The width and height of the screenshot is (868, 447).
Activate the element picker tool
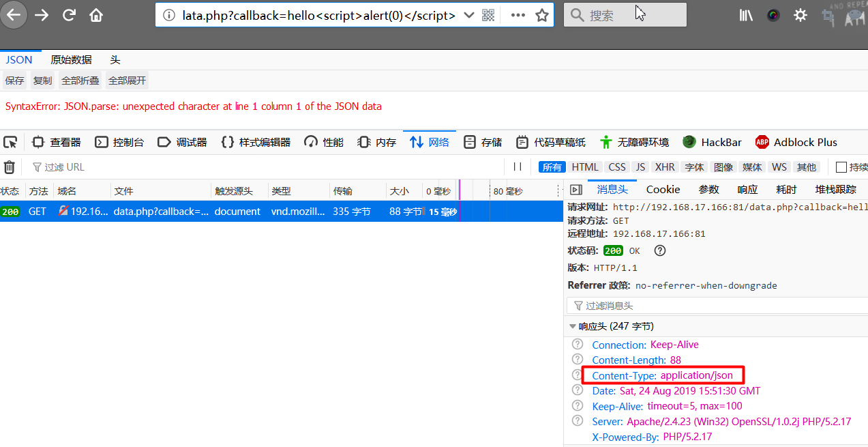10,142
